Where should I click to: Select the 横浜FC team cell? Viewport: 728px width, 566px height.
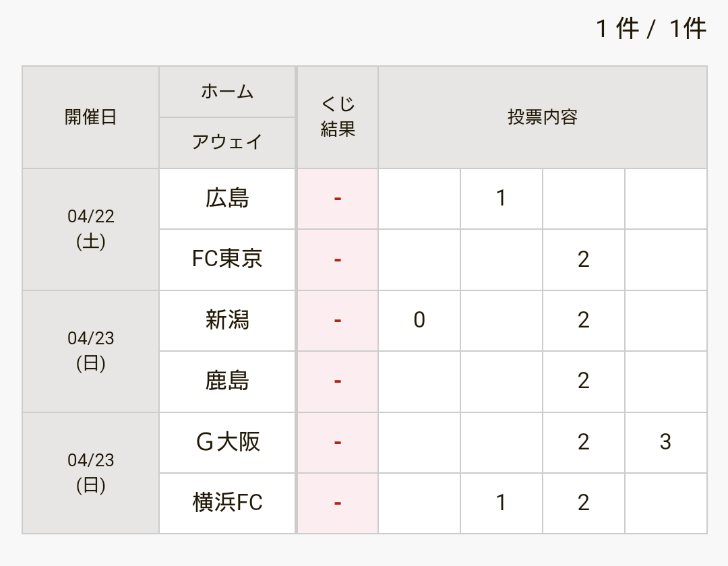click(227, 503)
